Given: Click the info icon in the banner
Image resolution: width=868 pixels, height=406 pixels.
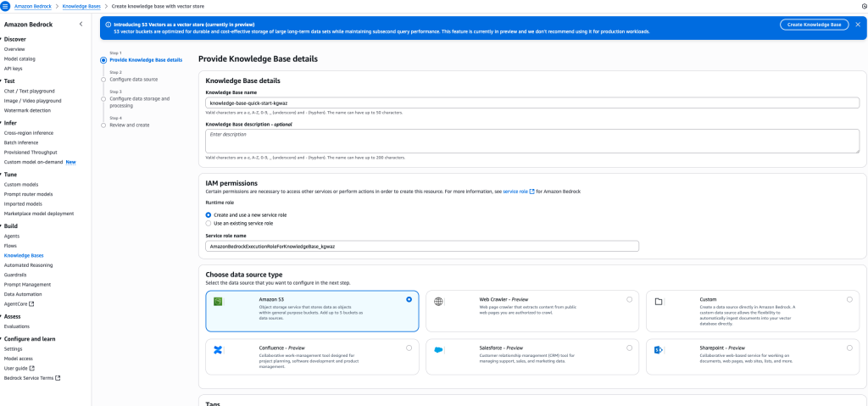Looking at the screenshot, I should click(x=108, y=25).
